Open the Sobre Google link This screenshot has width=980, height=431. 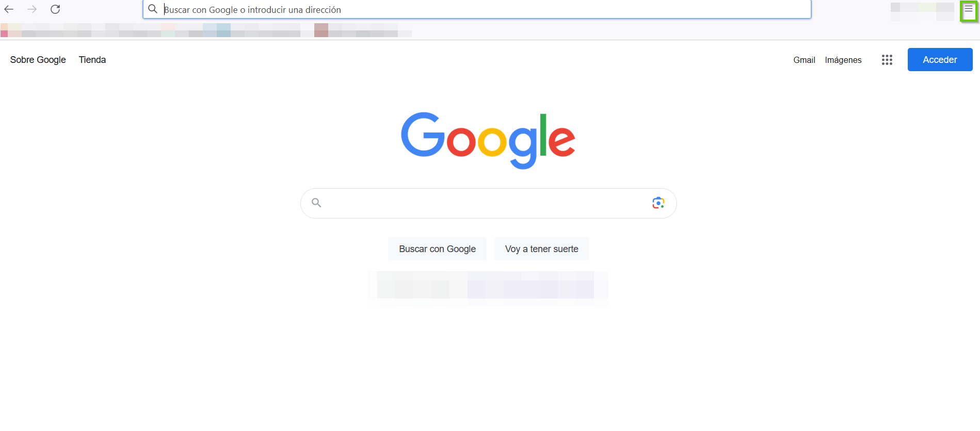click(x=38, y=60)
